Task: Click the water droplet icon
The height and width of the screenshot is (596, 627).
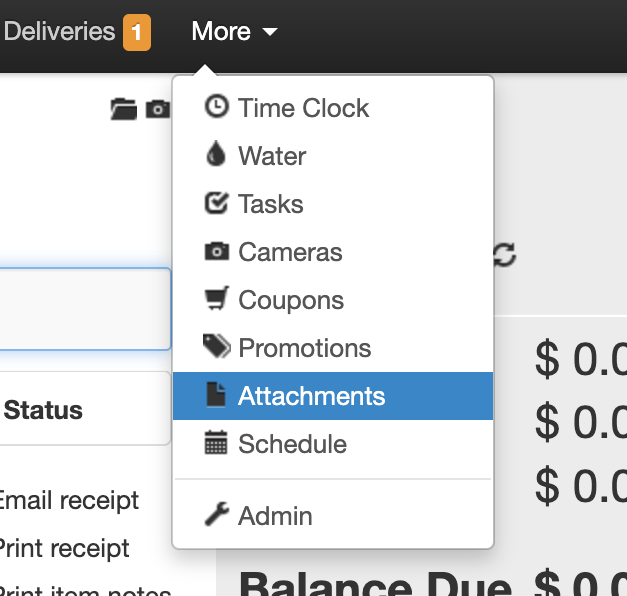Action: pyautogui.click(x=216, y=155)
